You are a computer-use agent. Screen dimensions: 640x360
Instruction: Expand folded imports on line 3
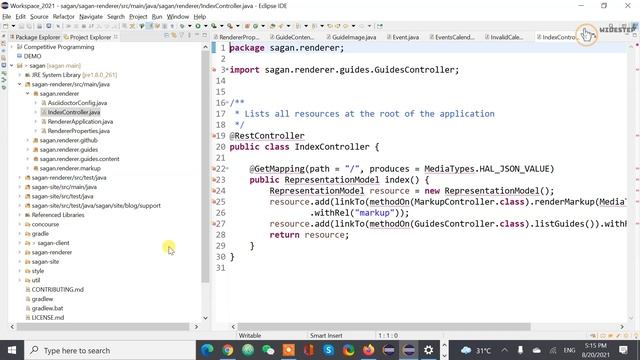pyautogui.click(x=227, y=70)
